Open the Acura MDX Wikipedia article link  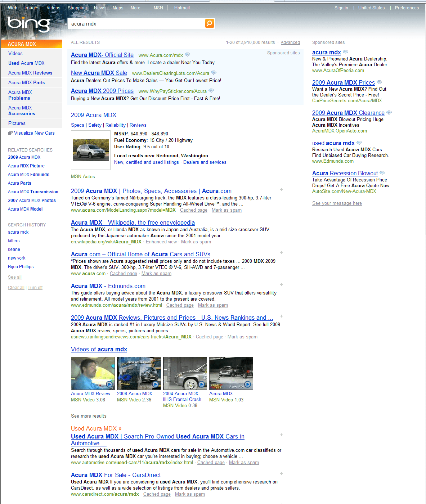point(133,222)
